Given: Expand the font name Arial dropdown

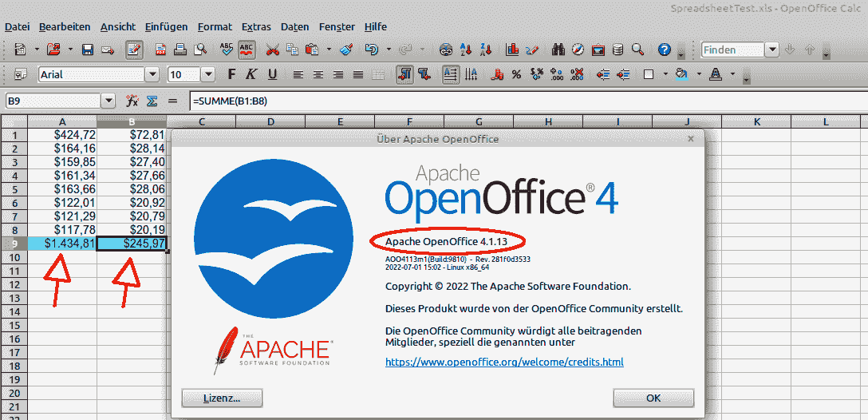Looking at the screenshot, I should [152, 75].
